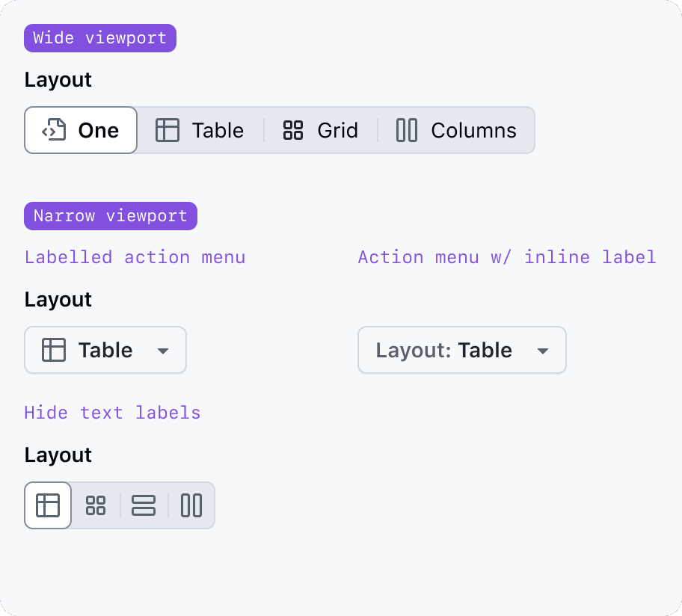Click the 'Layout: Table' inline label text

click(x=443, y=350)
